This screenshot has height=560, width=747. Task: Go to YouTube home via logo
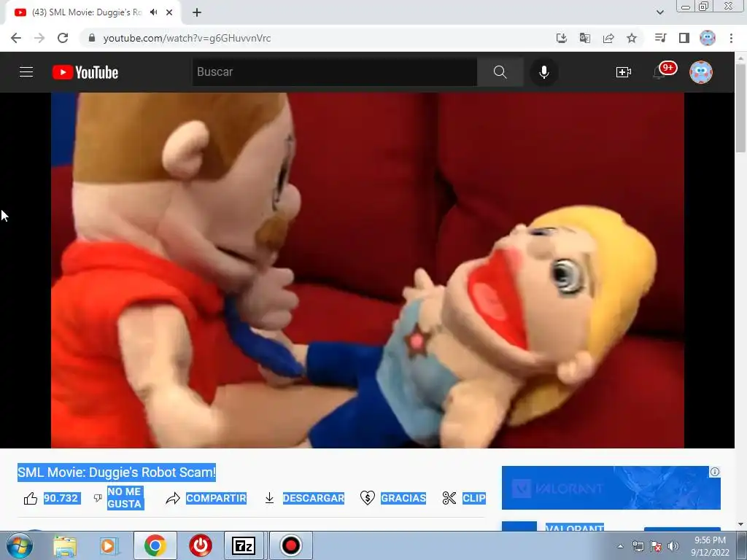point(85,72)
